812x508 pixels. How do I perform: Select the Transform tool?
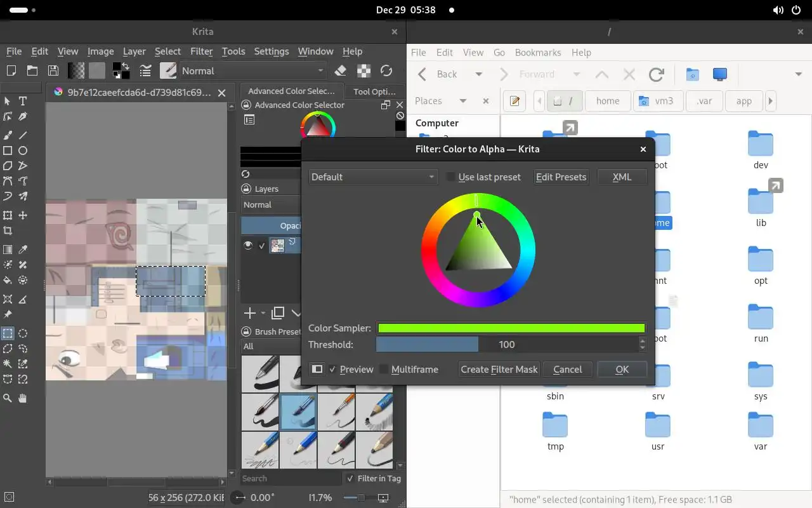tap(8, 215)
